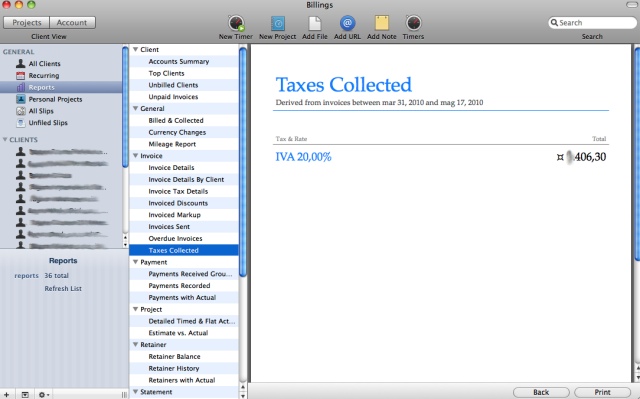Click the reports list scroll down arrow
Screen dimensions: 640x399
tap(243, 396)
